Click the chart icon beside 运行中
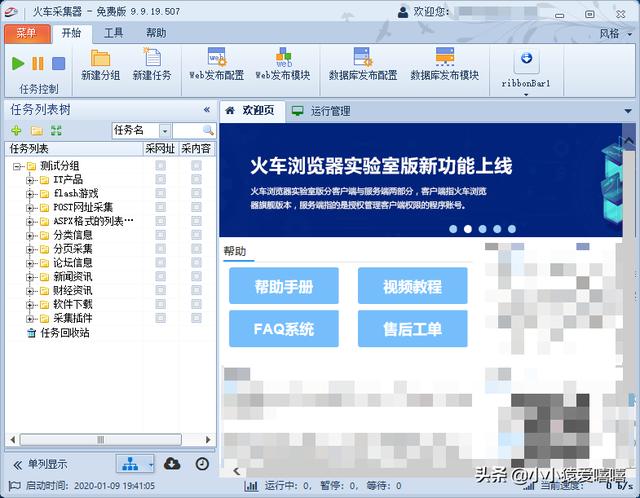 click(251, 486)
